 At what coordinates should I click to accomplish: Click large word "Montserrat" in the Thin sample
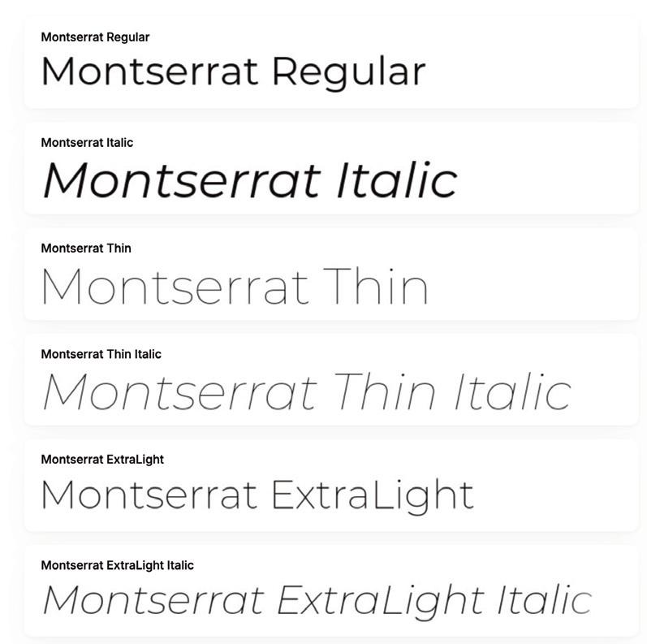point(175,286)
